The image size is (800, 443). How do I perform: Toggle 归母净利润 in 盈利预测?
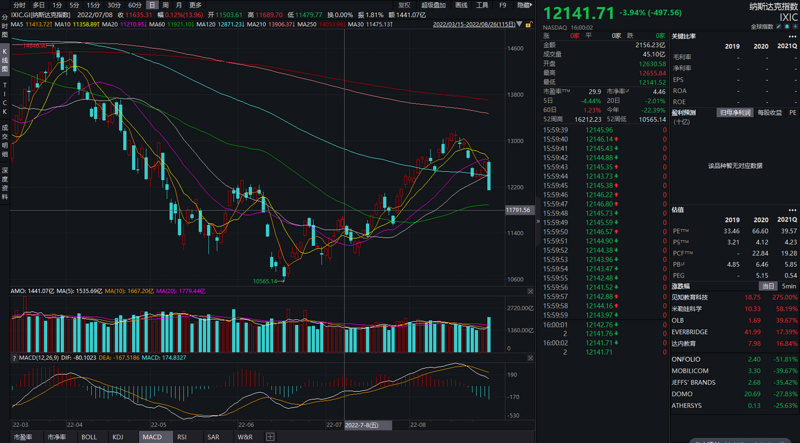pos(734,112)
